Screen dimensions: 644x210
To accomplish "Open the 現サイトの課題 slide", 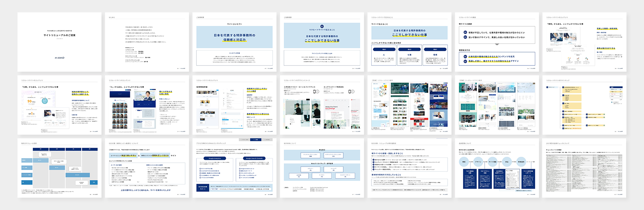I will click(497, 42).
